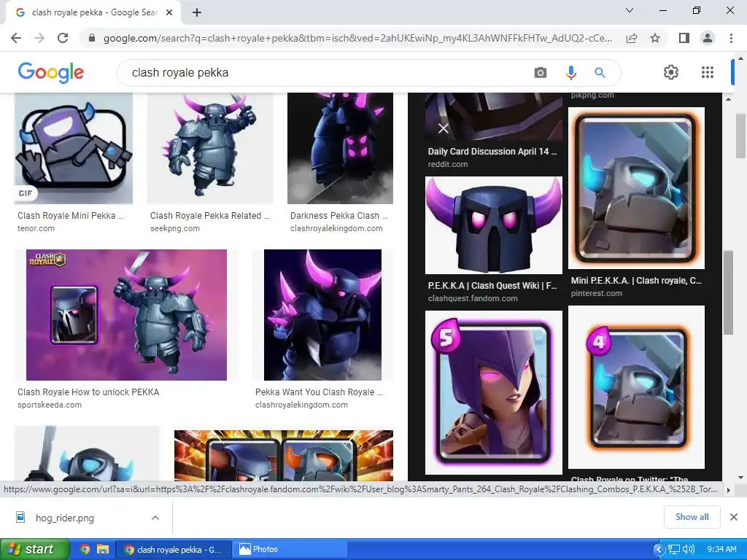Screen dimensions: 747x560
Task: Visit pinterest.com source link
Action: click(x=597, y=293)
